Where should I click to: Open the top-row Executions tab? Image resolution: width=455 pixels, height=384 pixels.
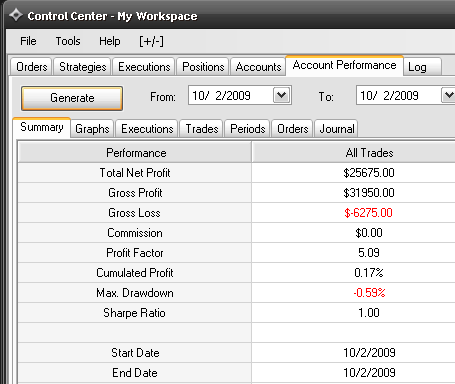tap(144, 67)
